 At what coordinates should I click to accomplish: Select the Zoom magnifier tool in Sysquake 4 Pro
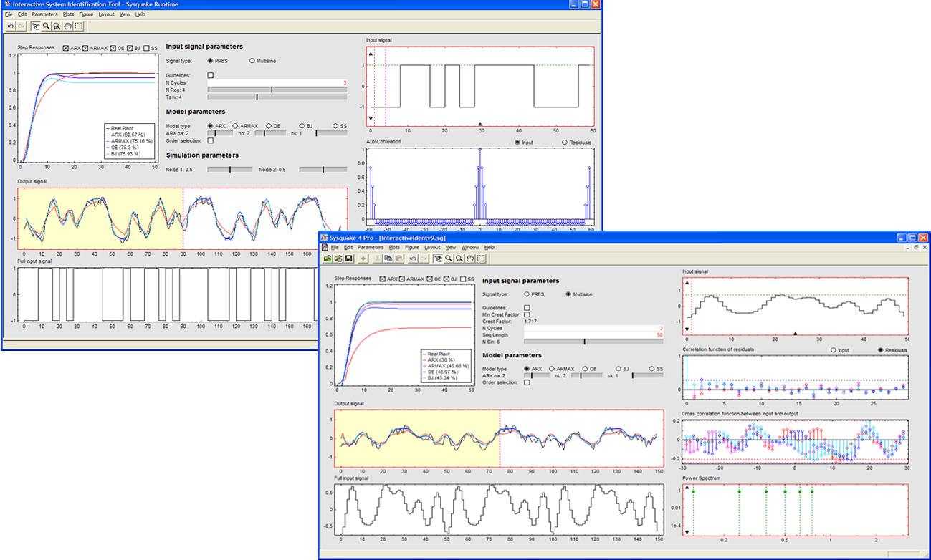pyautogui.click(x=448, y=258)
